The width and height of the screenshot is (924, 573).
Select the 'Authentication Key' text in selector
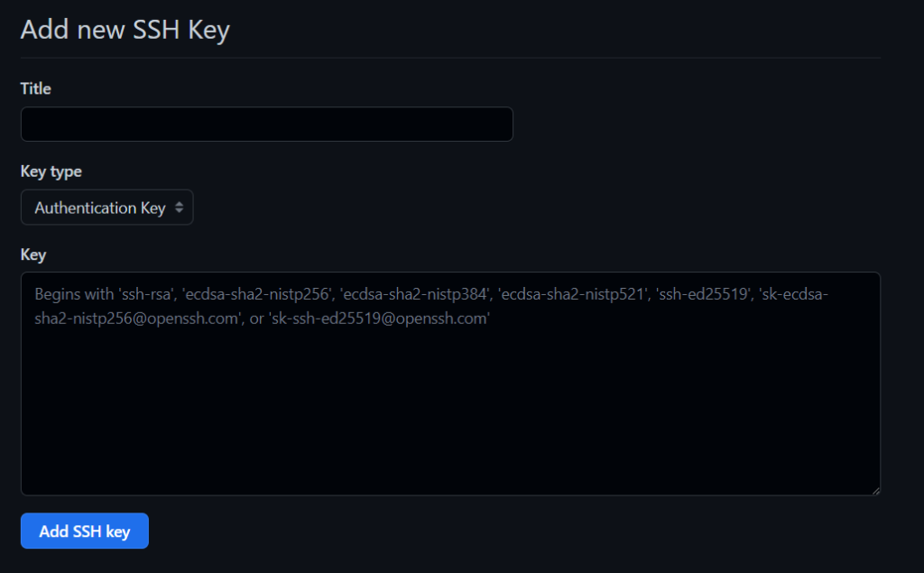(x=100, y=208)
